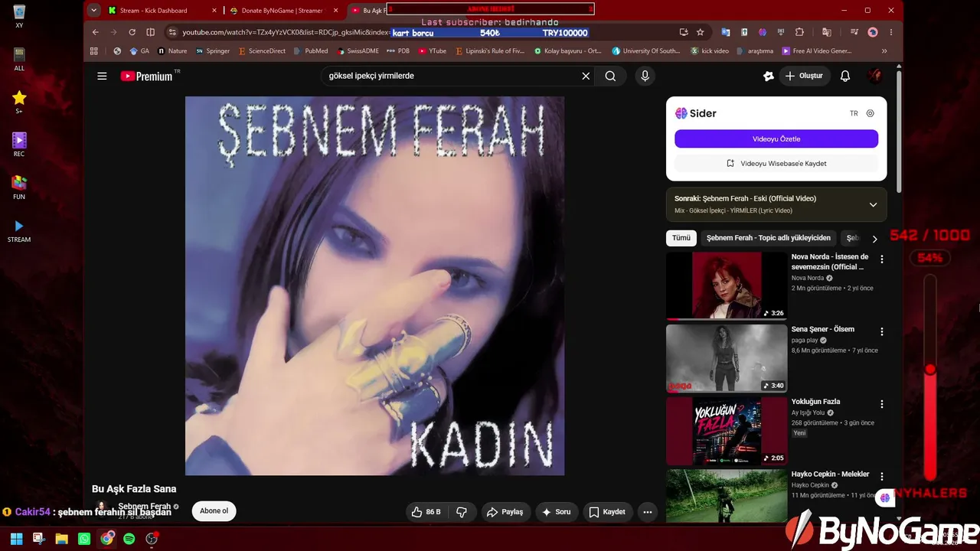The image size is (980, 551).
Task: Clear the search box text
Action: click(x=586, y=76)
